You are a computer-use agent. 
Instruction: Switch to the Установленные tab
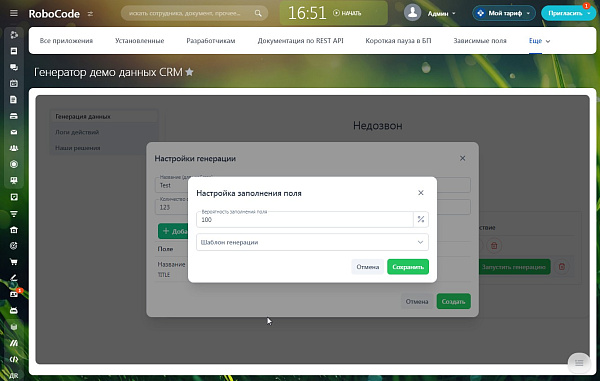(x=140, y=41)
